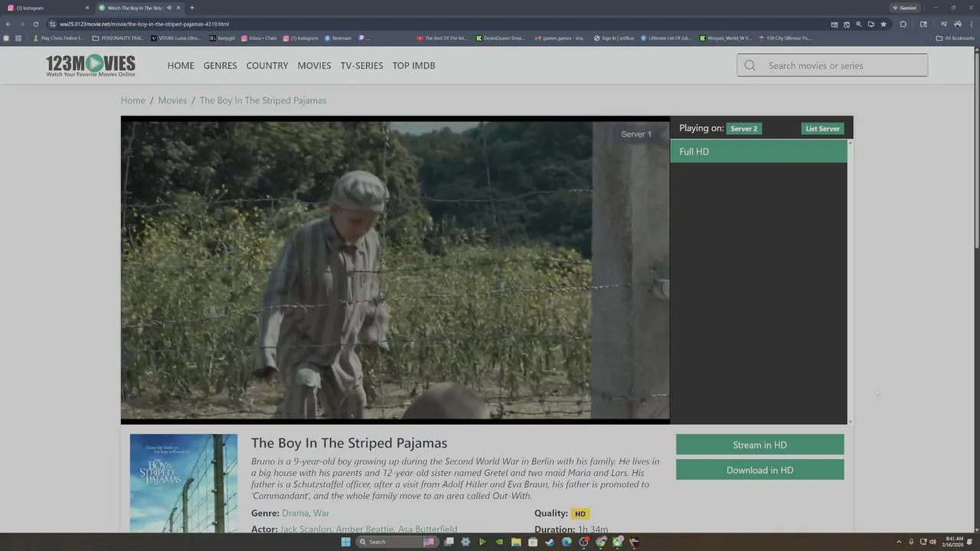Screen dimensions: 980x551
Task: Open The Best Of The Int... bookmark
Action: (442, 37)
